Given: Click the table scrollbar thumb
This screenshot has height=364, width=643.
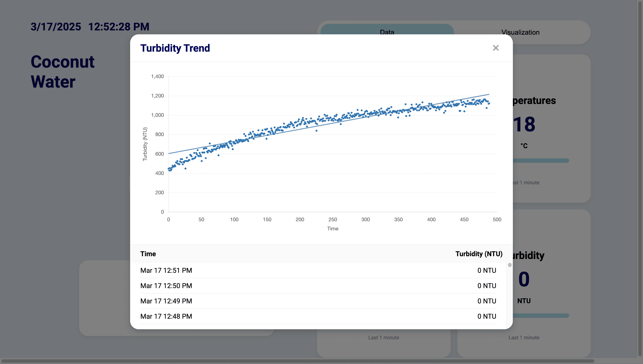Looking at the screenshot, I should pyautogui.click(x=510, y=265).
